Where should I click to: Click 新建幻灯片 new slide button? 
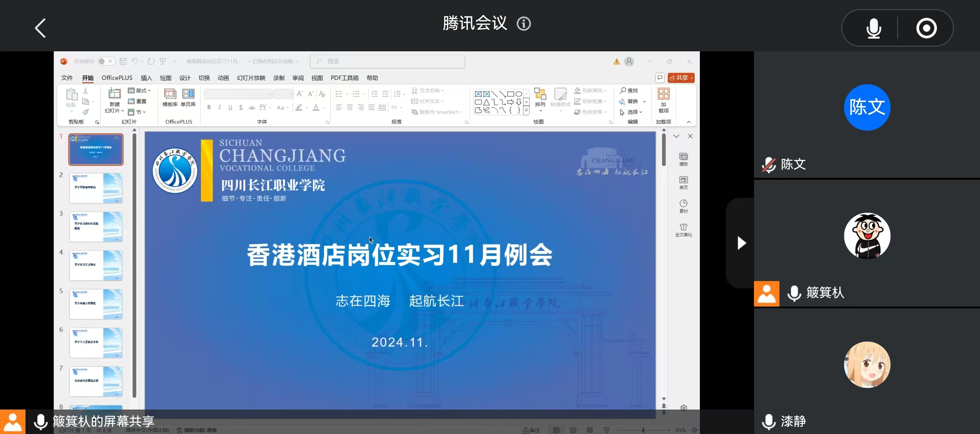tap(114, 100)
